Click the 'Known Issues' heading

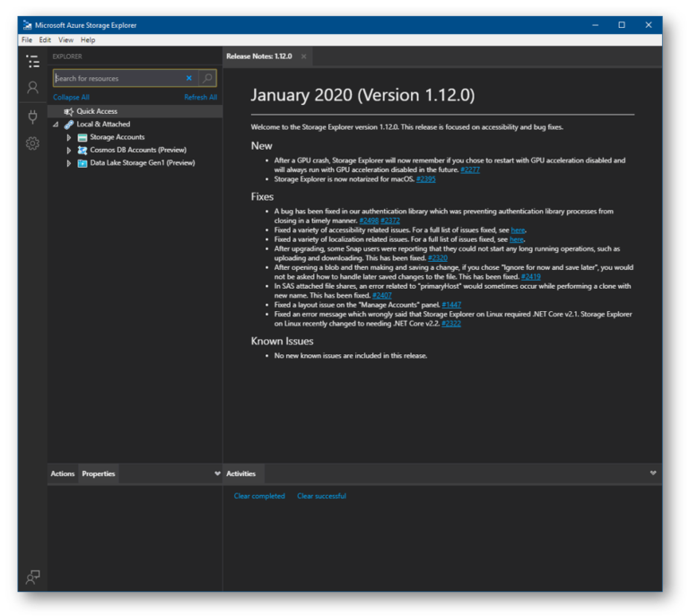pyautogui.click(x=282, y=341)
